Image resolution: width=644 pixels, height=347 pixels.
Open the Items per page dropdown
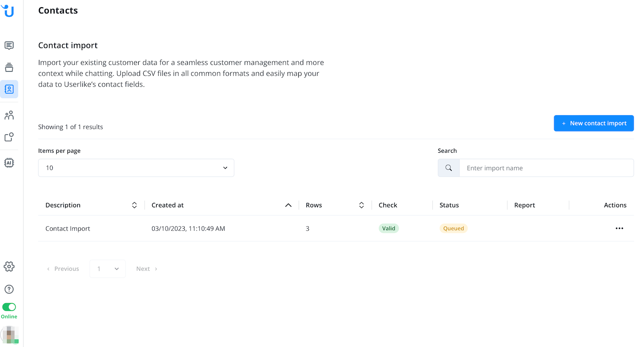[x=136, y=168]
